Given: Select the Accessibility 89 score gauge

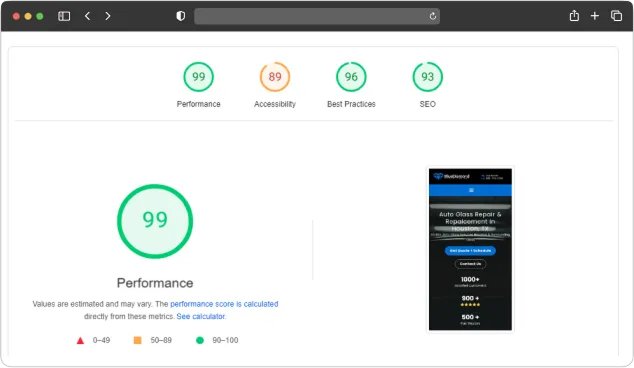Looking at the screenshot, I should (275, 77).
